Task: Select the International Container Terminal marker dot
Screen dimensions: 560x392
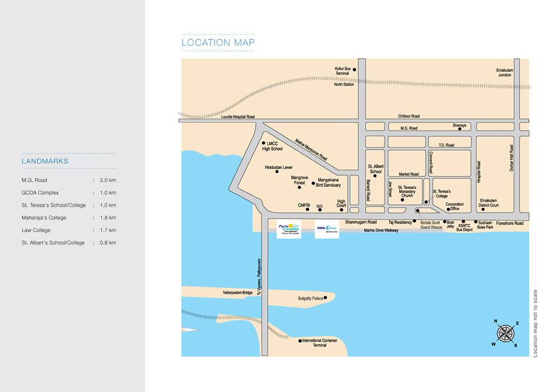Action: click(x=300, y=340)
